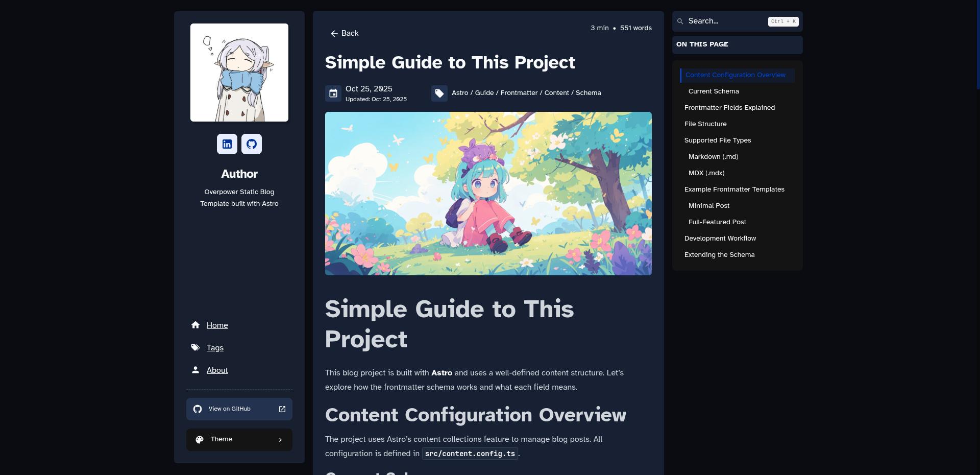Image resolution: width=980 pixels, height=475 pixels.
Task: Click the calendar date icon
Action: [x=333, y=93]
